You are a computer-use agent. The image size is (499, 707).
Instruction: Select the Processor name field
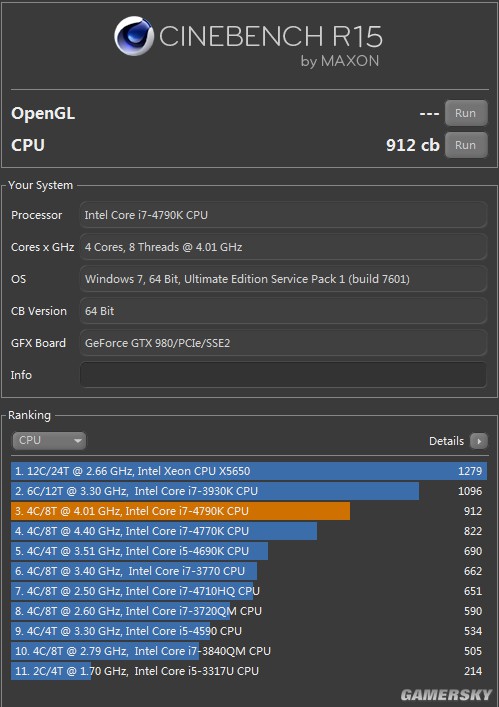point(284,215)
